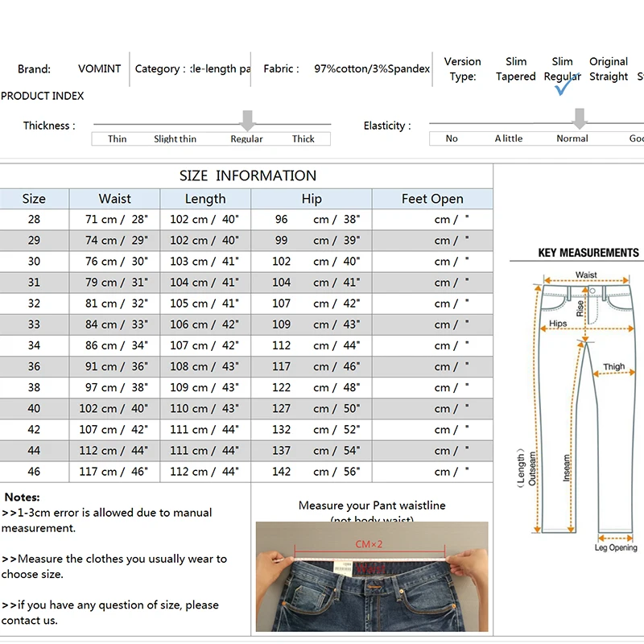The height and width of the screenshot is (644, 644).
Task: Click size 36 in the Size column
Action: pos(34,366)
